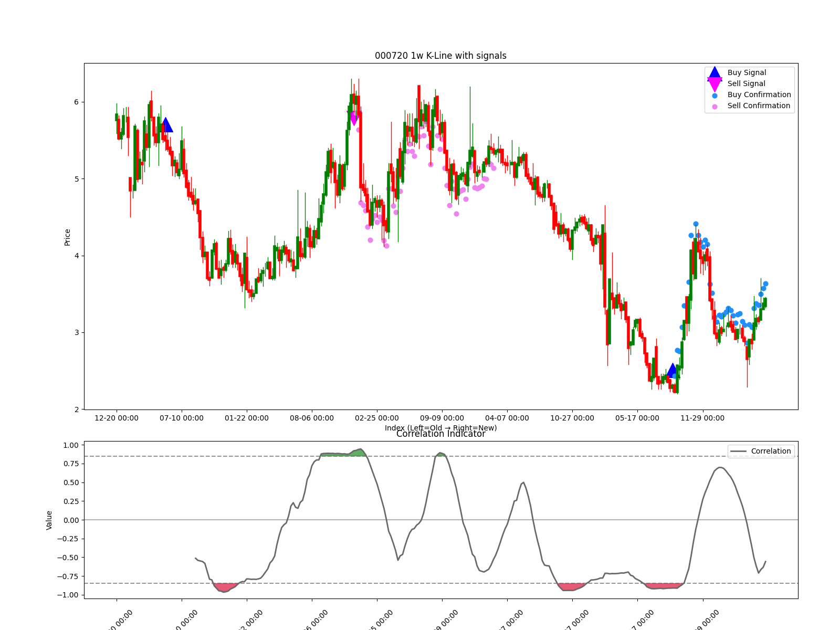Click the Value axis tick "−1.00"
This screenshot has width=840, height=630.
[68, 595]
